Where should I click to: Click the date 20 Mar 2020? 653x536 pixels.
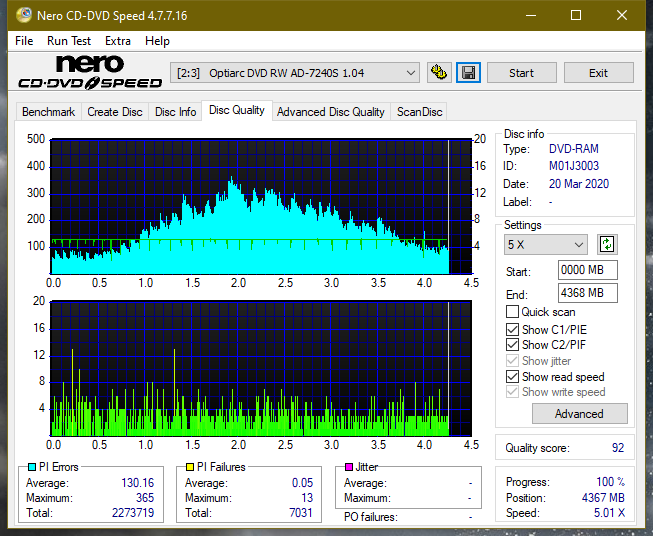[x=579, y=184]
